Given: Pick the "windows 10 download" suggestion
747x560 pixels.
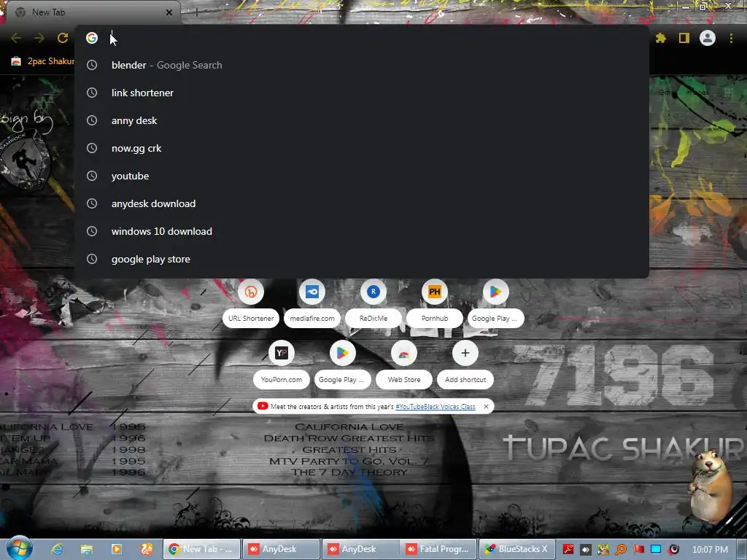Looking at the screenshot, I should click(x=362, y=231).
